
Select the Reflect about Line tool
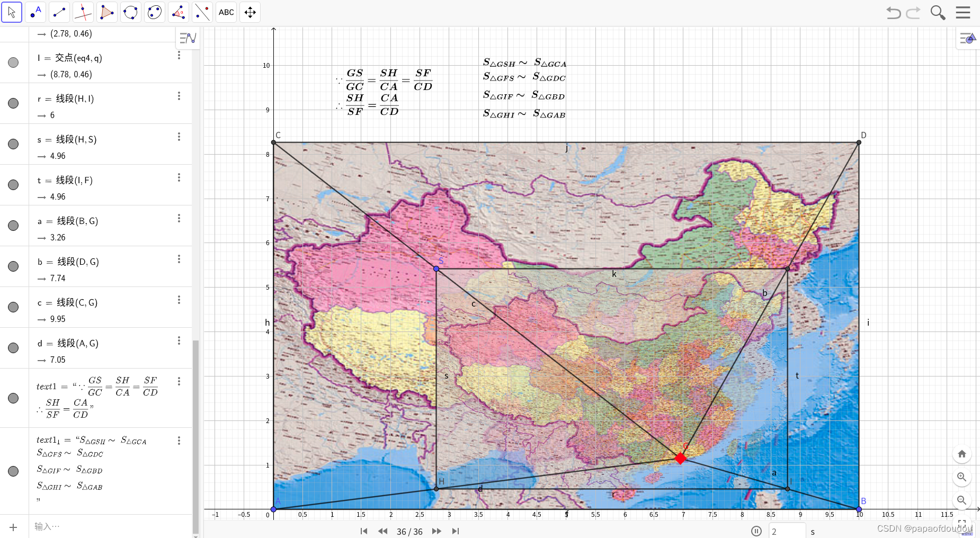pyautogui.click(x=202, y=12)
